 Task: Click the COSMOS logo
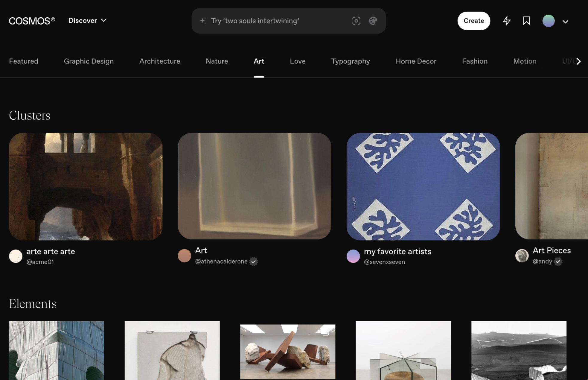[32, 21]
